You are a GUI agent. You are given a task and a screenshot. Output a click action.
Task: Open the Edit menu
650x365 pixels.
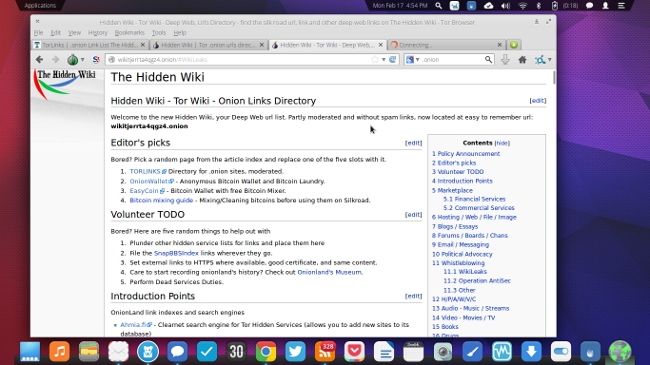[56, 32]
